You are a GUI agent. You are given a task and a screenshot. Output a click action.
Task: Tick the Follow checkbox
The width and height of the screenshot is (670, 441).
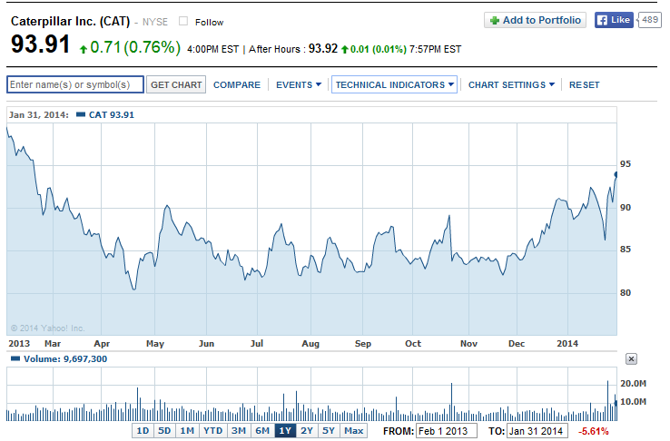(183, 21)
